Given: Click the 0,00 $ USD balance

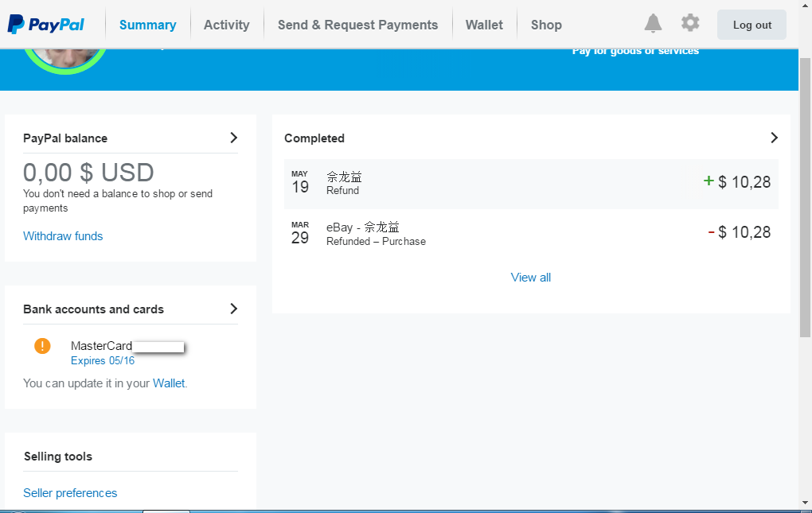Looking at the screenshot, I should [x=88, y=173].
